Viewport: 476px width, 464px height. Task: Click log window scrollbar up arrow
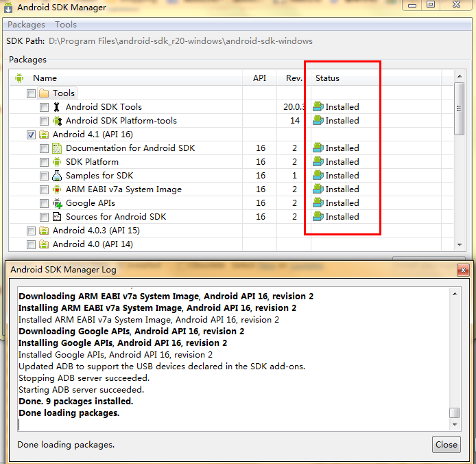[455, 294]
